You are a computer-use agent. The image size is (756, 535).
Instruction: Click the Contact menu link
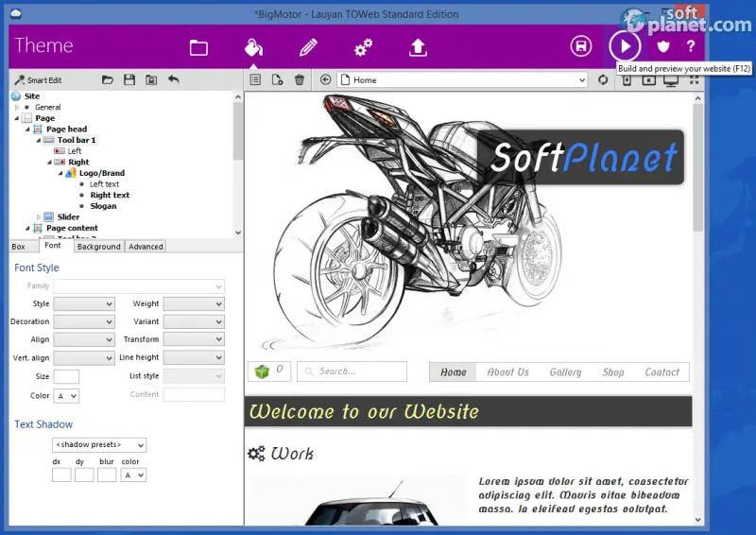pos(662,371)
